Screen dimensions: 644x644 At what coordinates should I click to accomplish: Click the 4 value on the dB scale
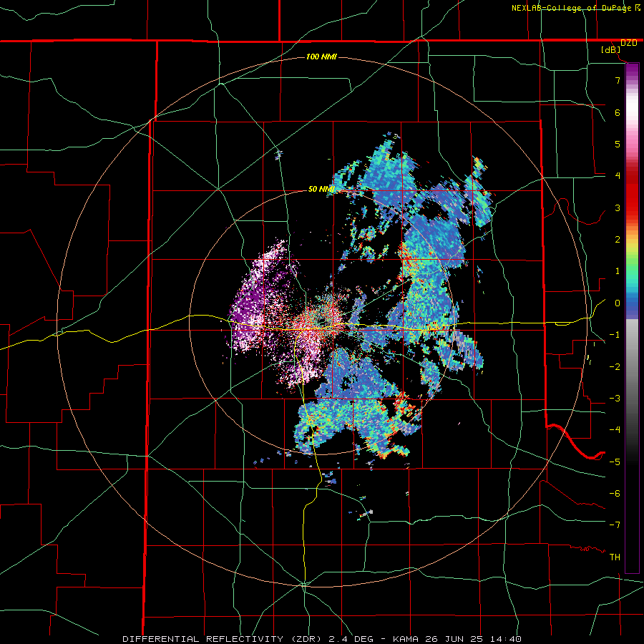[618, 176]
